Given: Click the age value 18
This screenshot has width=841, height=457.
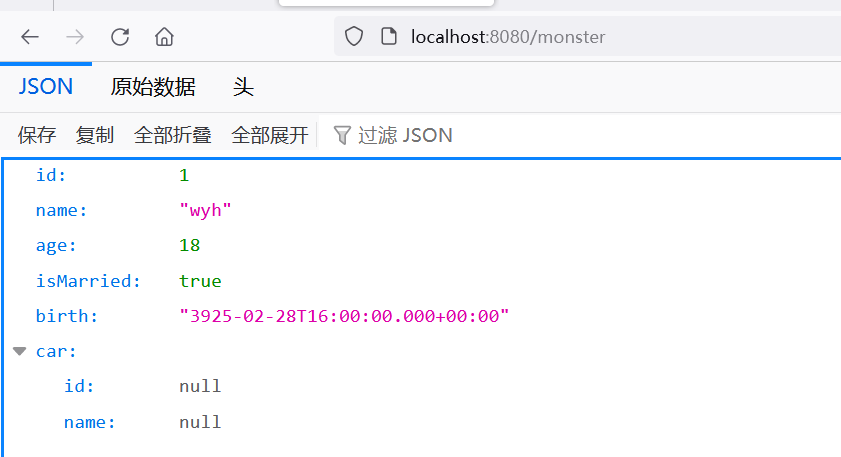Looking at the screenshot, I should 189,246.
